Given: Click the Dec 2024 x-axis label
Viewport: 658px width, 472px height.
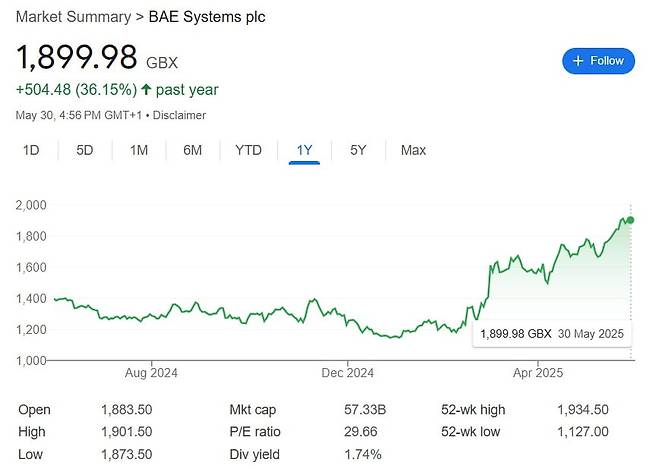Looking at the screenshot, I should click(x=347, y=373).
